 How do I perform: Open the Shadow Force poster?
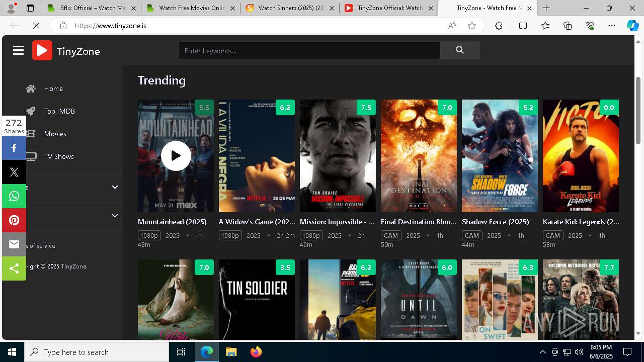[x=500, y=156]
